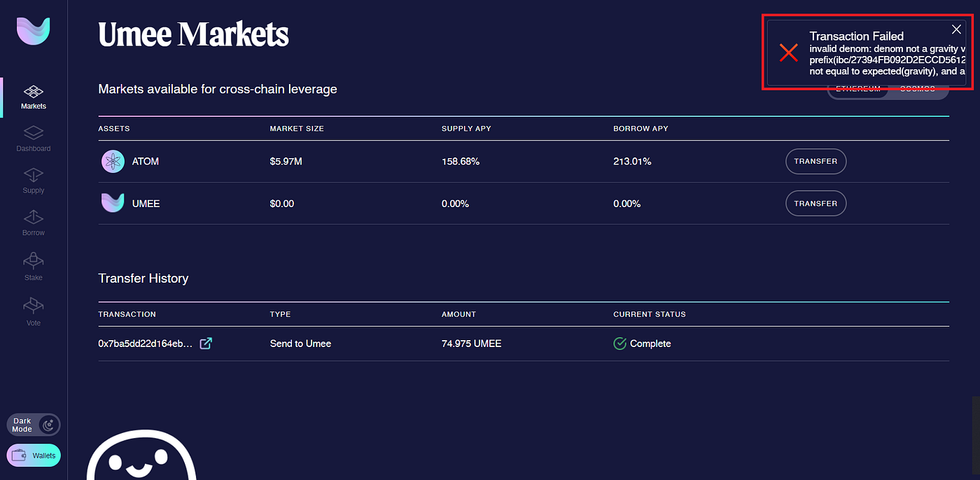Open the transaction's external link icon
The height and width of the screenshot is (480, 980).
coord(206,344)
